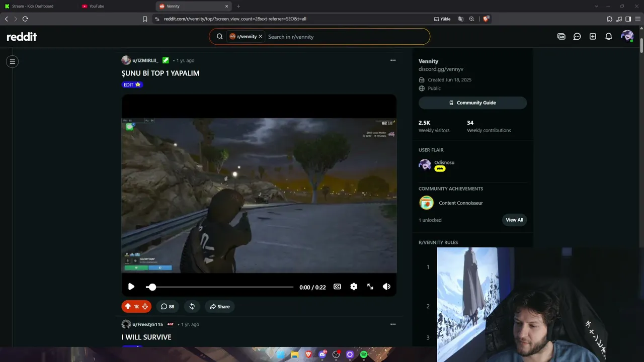
Task: Toggle closed captions on the video
Action: [x=337, y=287]
